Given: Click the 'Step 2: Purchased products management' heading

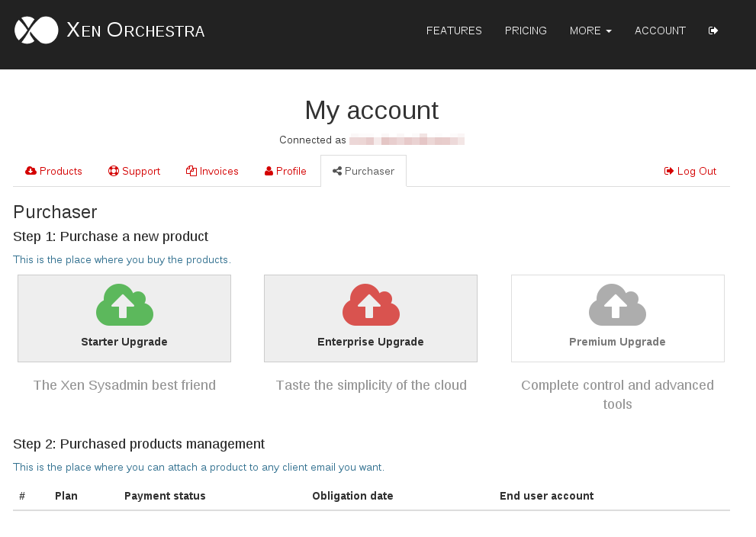Looking at the screenshot, I should click(139, 444).
